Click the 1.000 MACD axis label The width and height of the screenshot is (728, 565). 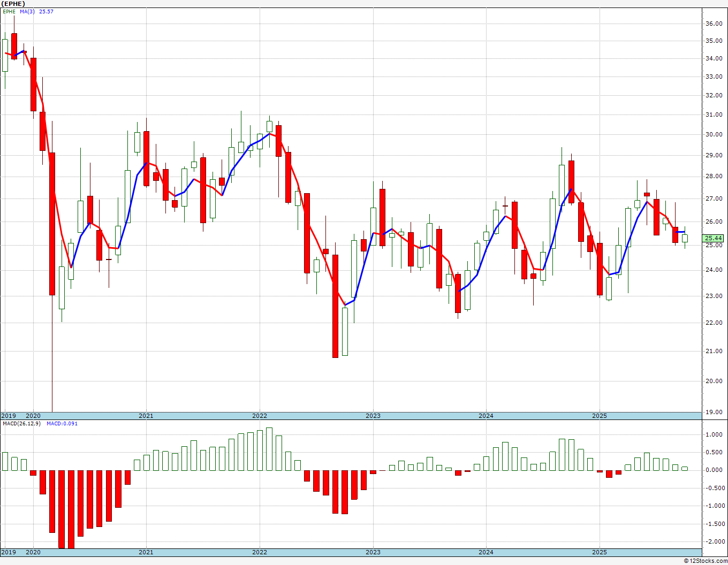(x=715, y=434)
